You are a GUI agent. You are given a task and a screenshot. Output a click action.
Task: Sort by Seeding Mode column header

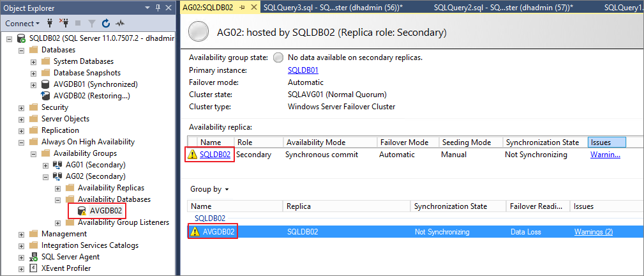[471, 142]
